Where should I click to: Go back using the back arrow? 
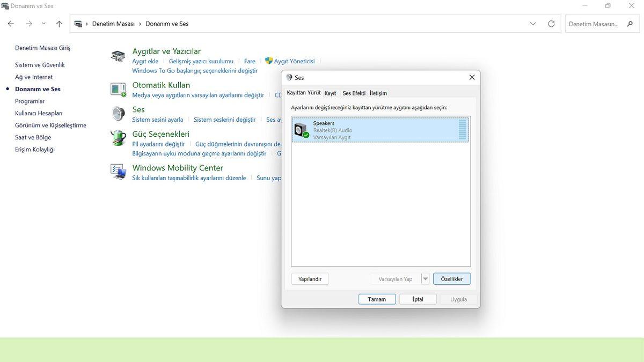11,24
